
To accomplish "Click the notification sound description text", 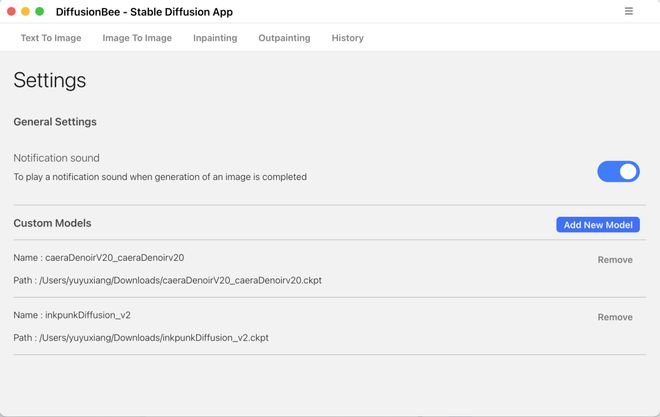I will click(x=160, y=177).
